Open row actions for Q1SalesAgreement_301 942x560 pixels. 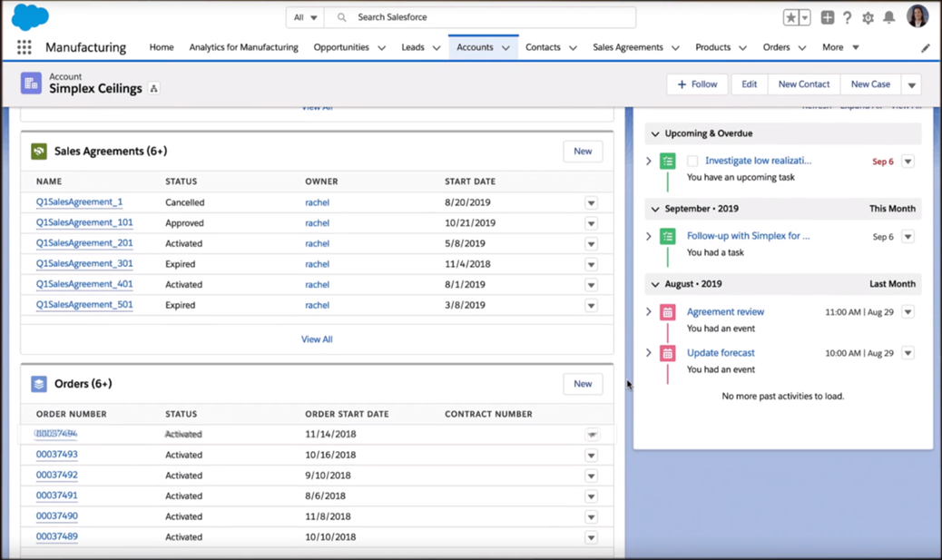591,264
